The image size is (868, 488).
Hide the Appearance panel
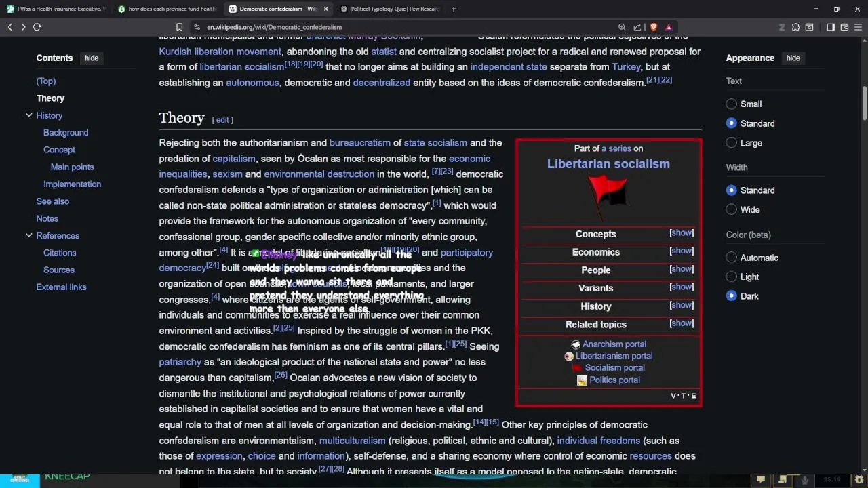coord(793,58)
